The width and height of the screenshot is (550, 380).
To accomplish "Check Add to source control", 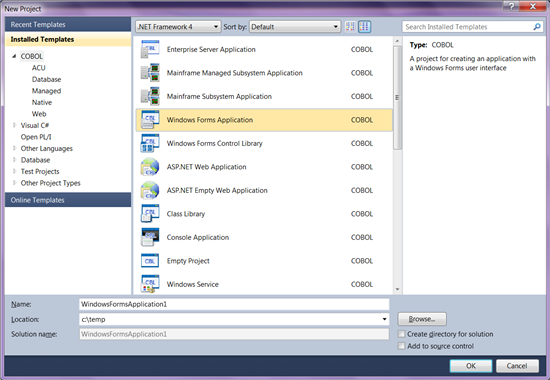I will tap(401, 346).
